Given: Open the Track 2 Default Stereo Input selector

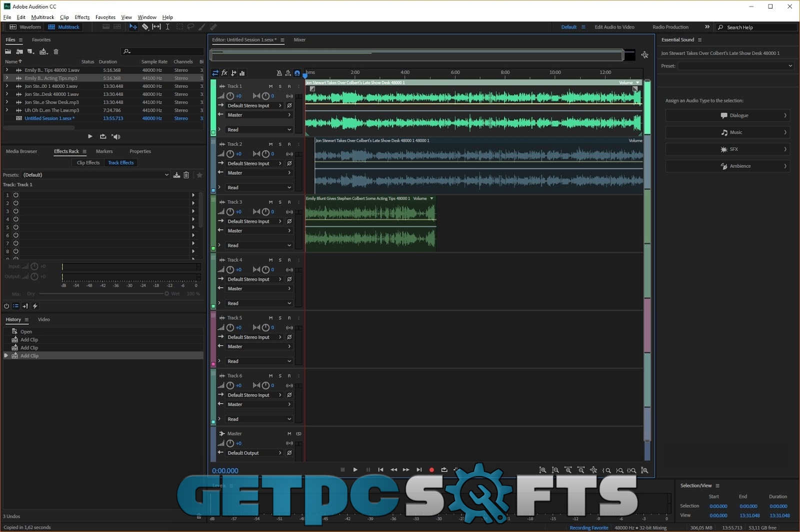Looking at the screenshot, I should pyautogui.click(x=254, y=163).
